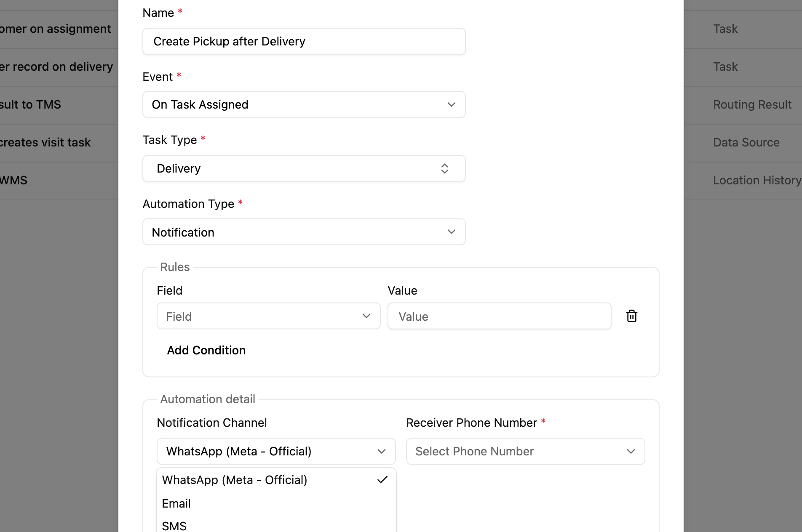Click the Receiver Phone Number chevron arrow
802x532 pixels.
click(x=631, y=451)
